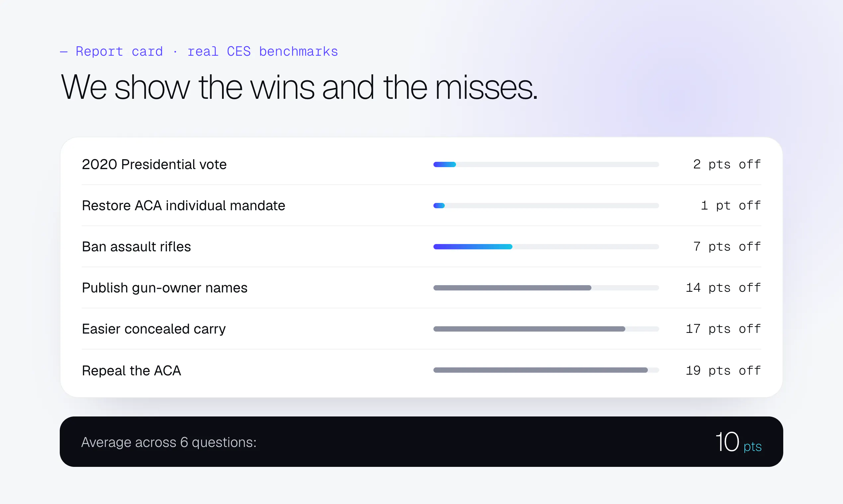Click the 'We show the wins and the misses' heading
843x504 pixels.
(x=299, y=87)
